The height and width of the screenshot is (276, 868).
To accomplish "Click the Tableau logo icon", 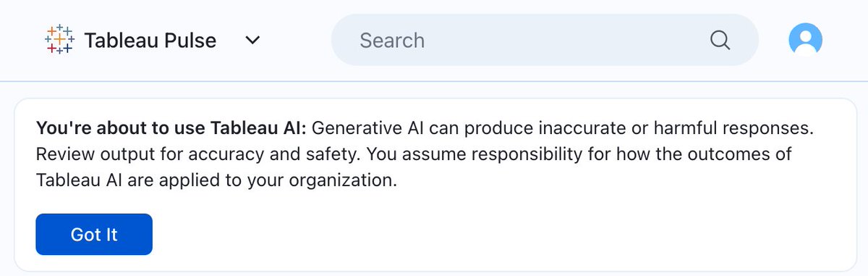I will (59, 40).
